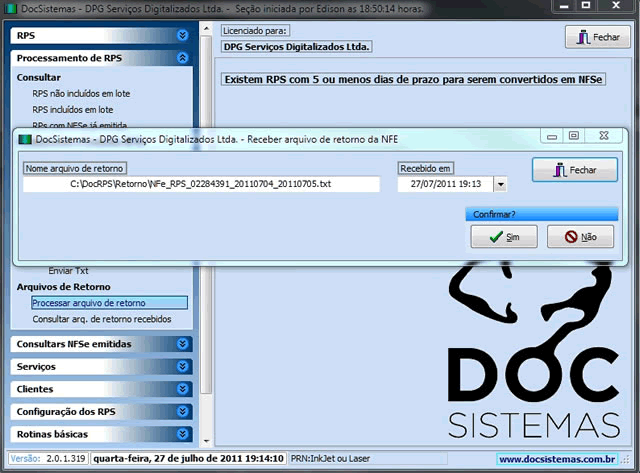
Task: Confirm with the Sim button
Action: [x=504, y=237]
